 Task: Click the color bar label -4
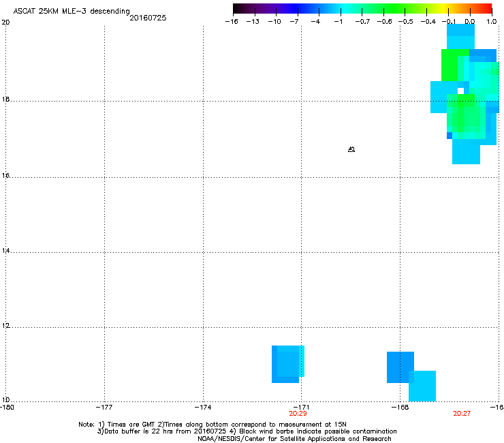pos(315,22)
